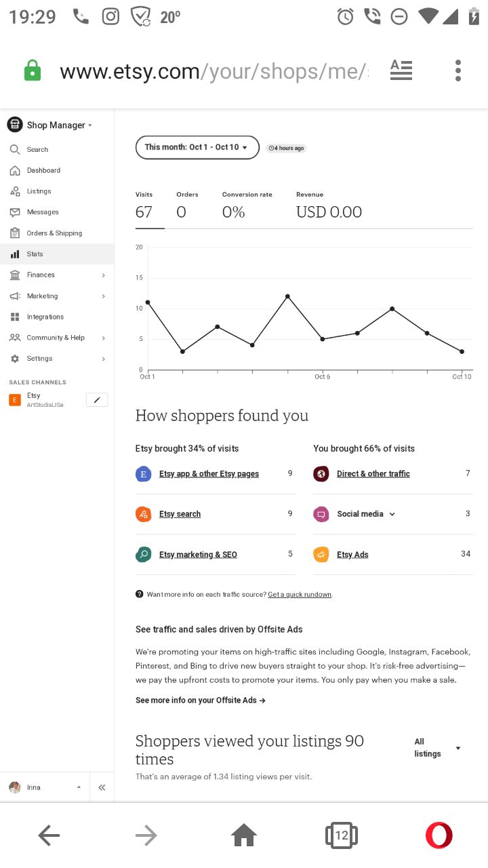Open the browser three-dot menu
The image size is (488, 868).
pyautogui.click(x=458, y=71)
